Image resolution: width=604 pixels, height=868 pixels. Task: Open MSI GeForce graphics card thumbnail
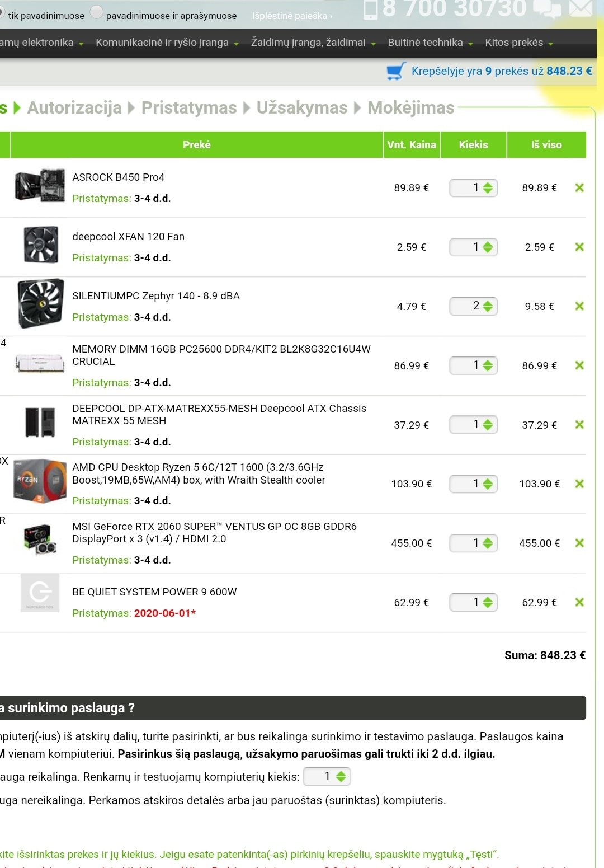pos(40,539)
